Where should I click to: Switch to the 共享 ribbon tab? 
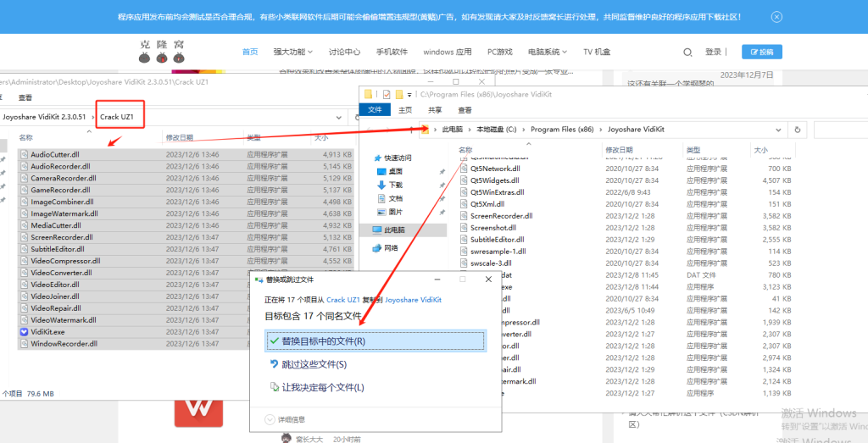(435, 109)
